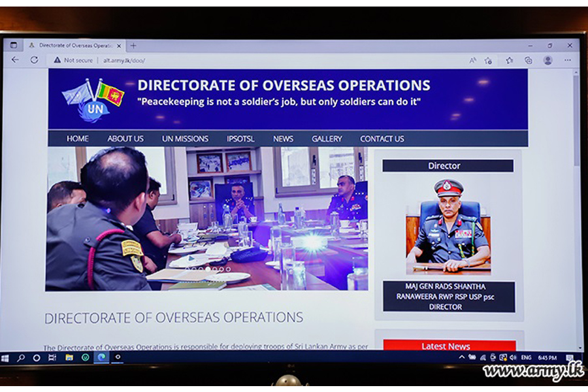The height and width of the screenshot is (392, 588).
Task: Close the Directorate of Overseas Operations tab
Action: click(x=119, y=46)
